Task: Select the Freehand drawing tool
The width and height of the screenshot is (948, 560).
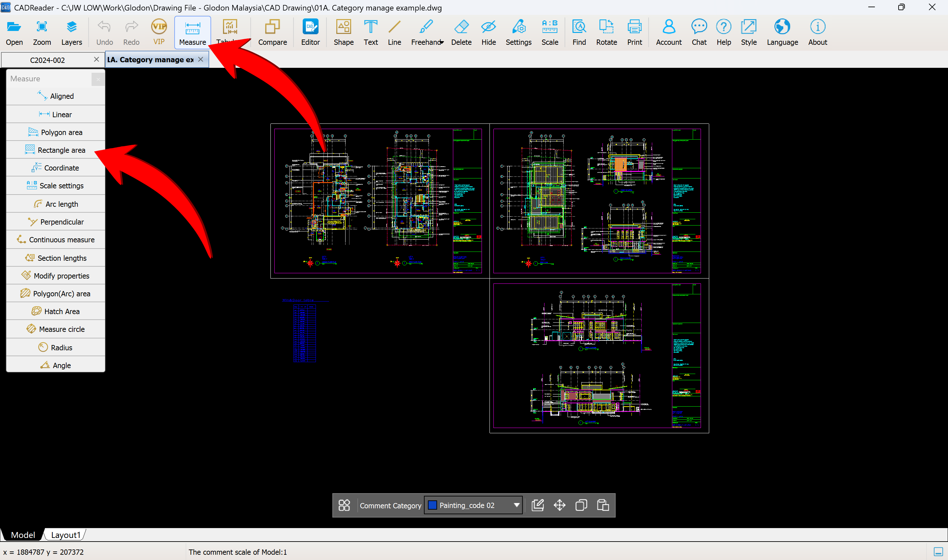Action: click(426, 33)
